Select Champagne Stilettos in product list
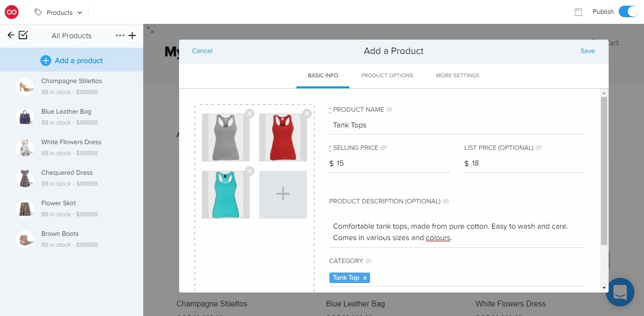 [72, 87]
